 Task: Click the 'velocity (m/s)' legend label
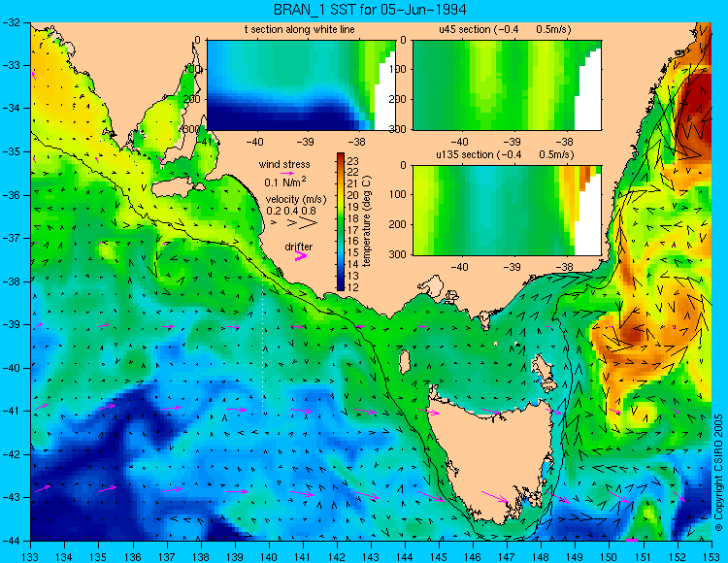point(296,200)
